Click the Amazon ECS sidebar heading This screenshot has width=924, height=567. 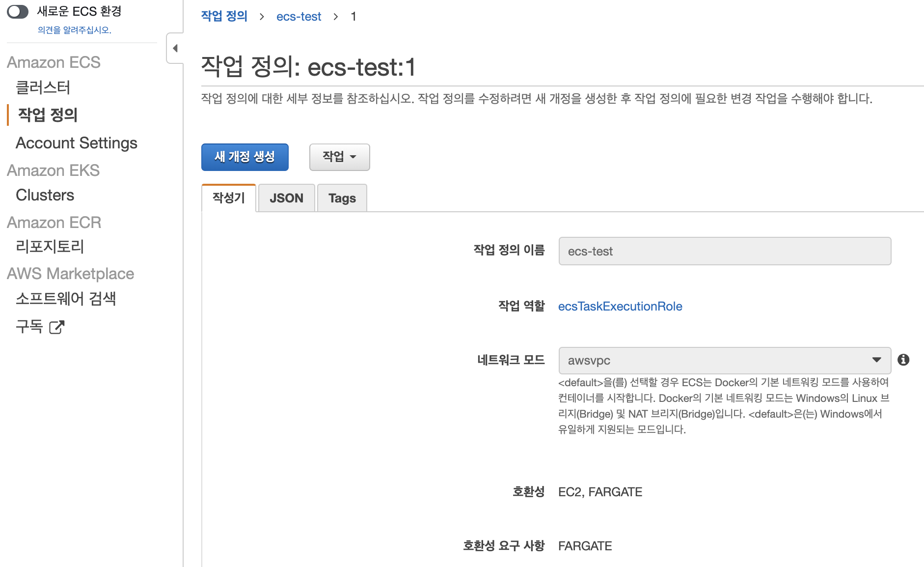click(54, 62)
